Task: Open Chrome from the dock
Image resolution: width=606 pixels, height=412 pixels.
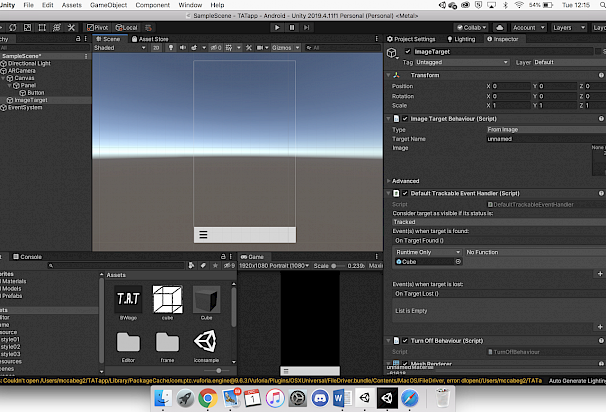Action: [x=208, y=398]
